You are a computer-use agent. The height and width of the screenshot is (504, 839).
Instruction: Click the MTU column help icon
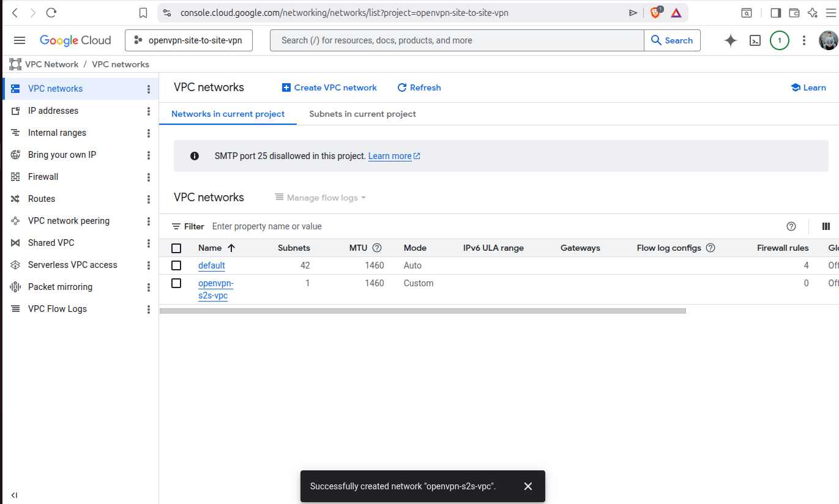click(x=377, y=248)
